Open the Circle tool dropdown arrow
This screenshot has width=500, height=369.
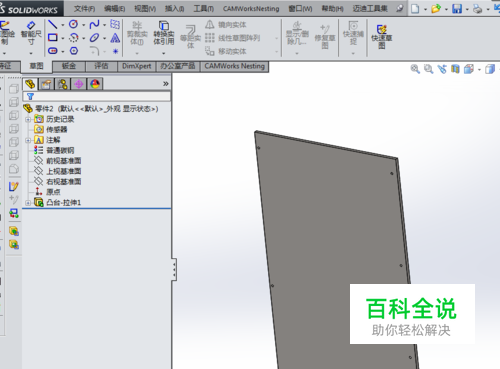83,25
